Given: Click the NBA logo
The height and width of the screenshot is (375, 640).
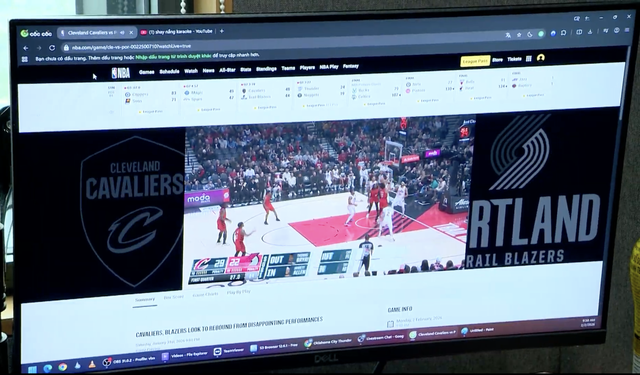Looking at the screenshot, I should click(121, 73).
